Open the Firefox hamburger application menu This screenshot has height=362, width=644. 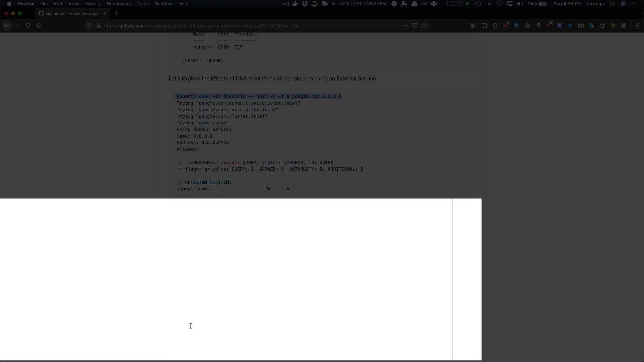point(637,25)
